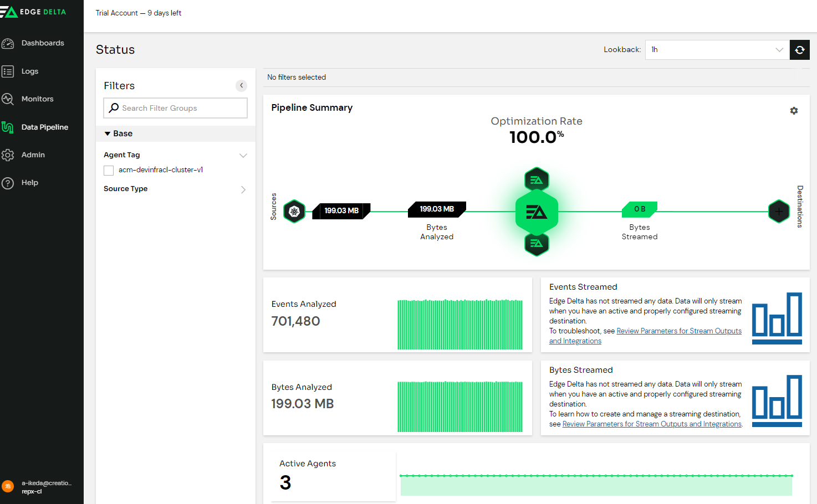This screenshot has width=817, height=504.
Task: Click the Pipeline Summary heading
Action: (312, 108)
